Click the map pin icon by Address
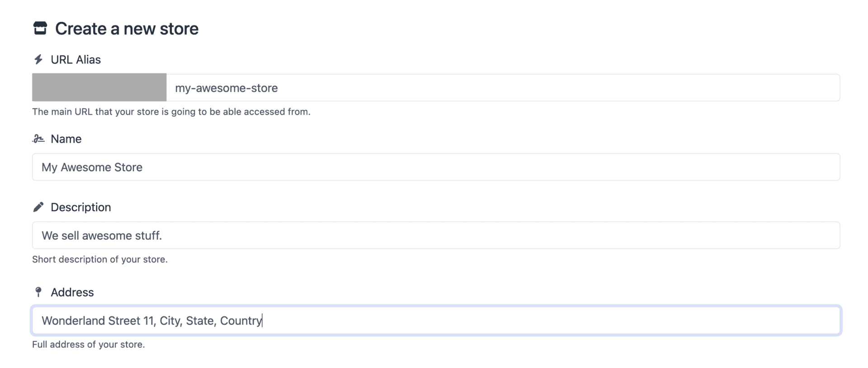Image resolution: width=868 pixels, height=368 pixels. coord(38,292)
